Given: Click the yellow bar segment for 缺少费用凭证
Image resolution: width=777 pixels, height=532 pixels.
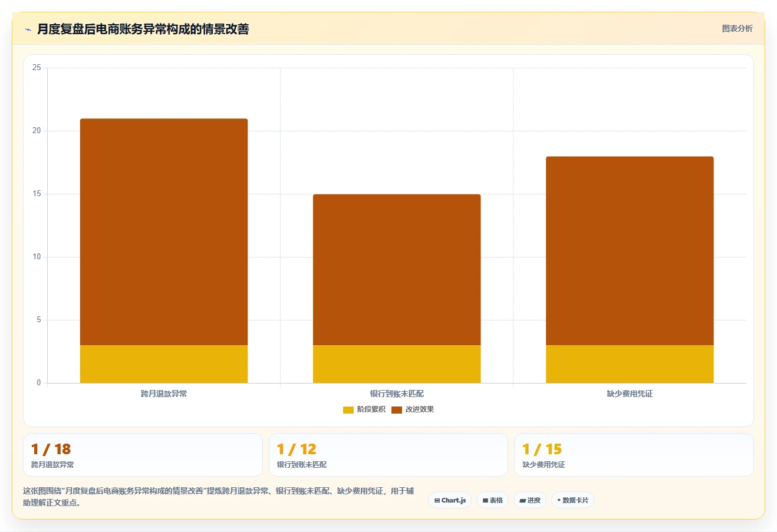Looking at the screenshot, I should click(630, 364).
